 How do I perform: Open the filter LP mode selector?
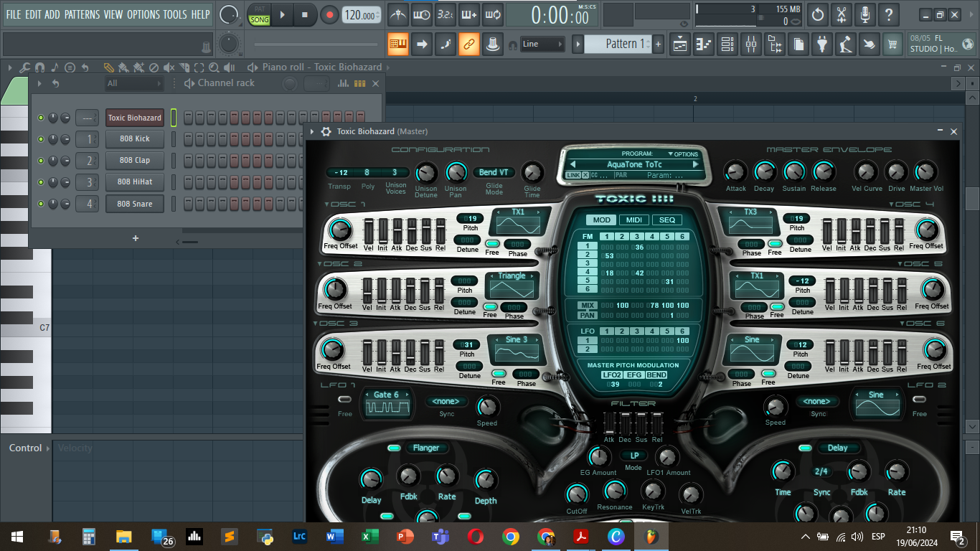(634, 455)
